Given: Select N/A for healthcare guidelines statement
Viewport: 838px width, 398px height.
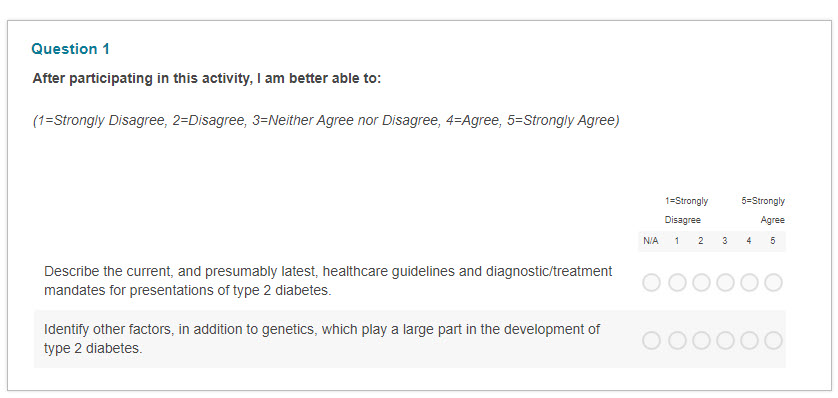Looking at the screenshot, I should pos(651,283).
